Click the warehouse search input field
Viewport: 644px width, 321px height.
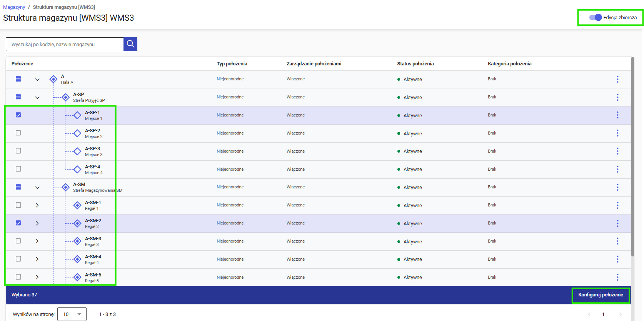(x=65, y=44)
